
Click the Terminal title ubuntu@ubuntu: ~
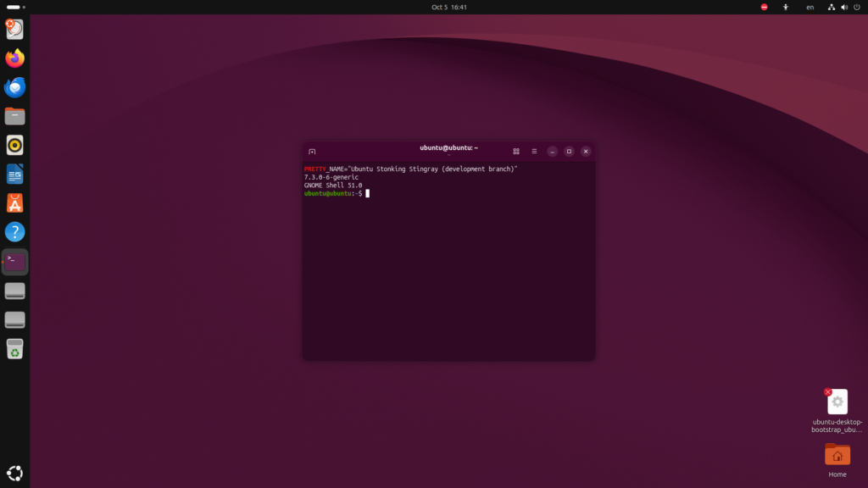click(x=449, y=147)
